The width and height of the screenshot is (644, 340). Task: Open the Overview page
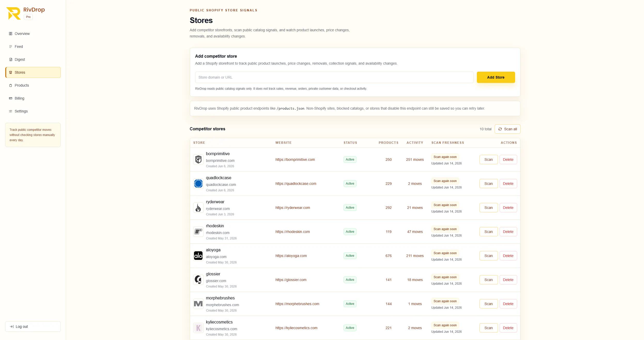33,34
